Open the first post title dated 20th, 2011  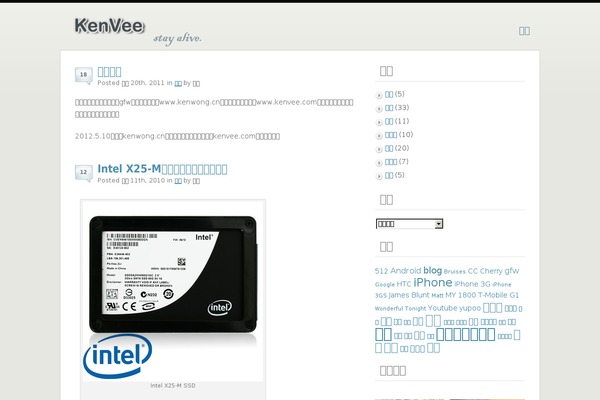[x=109, y=72]
